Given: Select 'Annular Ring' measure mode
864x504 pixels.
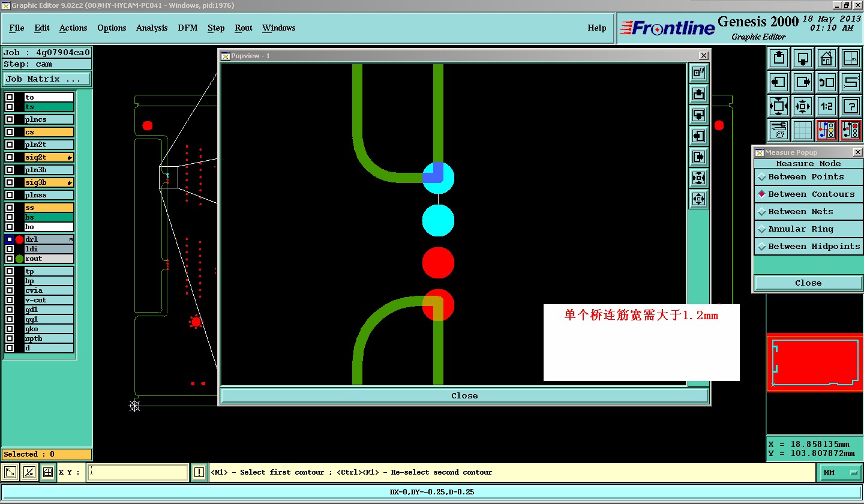Looking at the screenshot, I should pyautogui.click(x=808, y=229).
